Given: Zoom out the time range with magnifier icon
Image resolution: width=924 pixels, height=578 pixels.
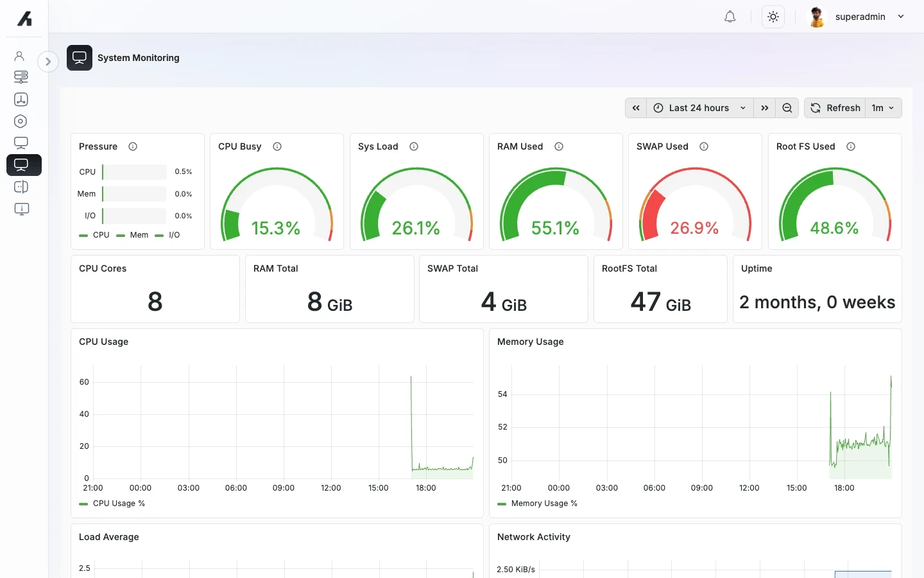Looking at the screenshot, I should (x=787, y=108).
